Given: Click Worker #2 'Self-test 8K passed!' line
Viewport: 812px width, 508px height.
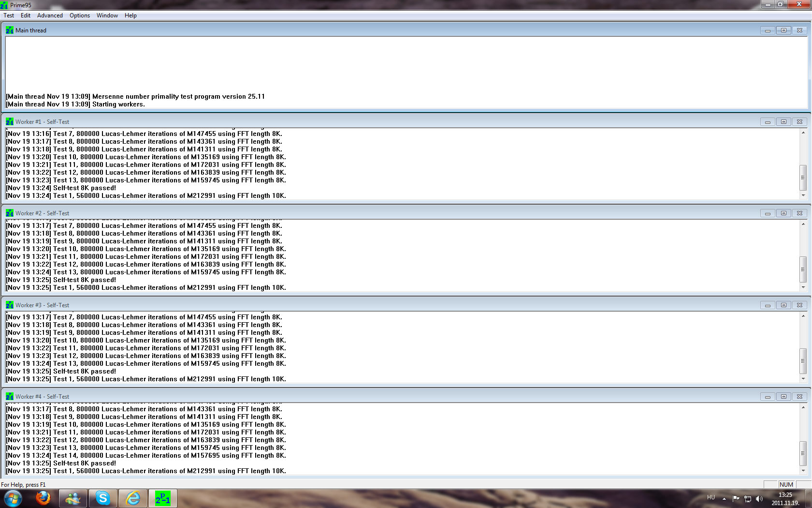Looking at the screenshot, I should coord(61,280).
